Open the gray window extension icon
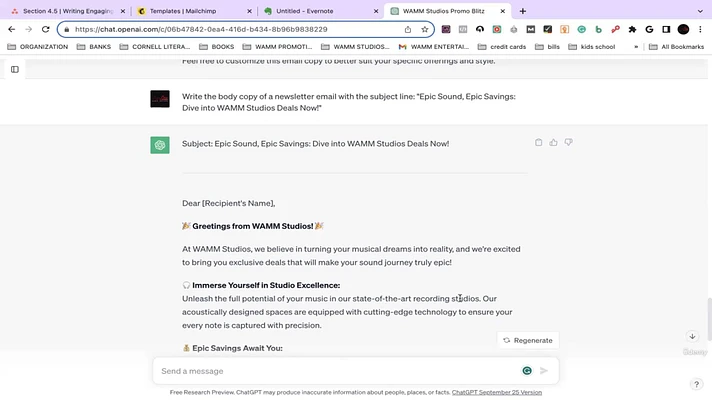 coord(463,30)
